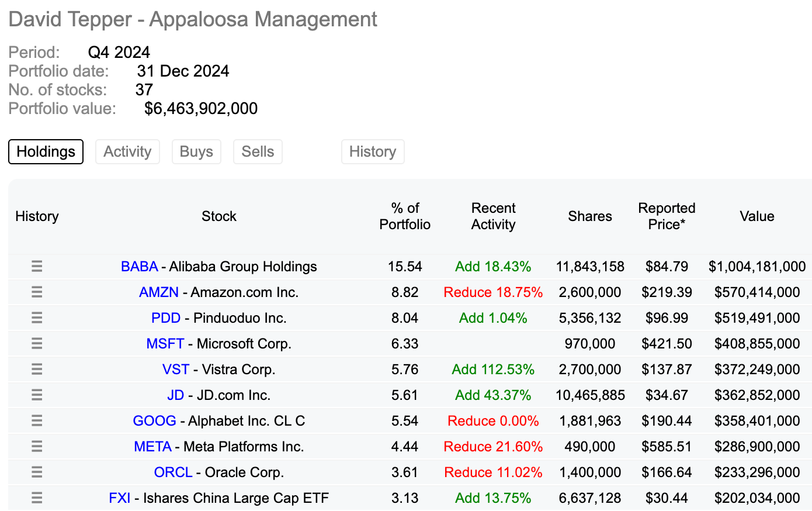Sort by the Recent Activity column header
The image size is (812, 511).
pyautogui.click(x=494, y=216)
